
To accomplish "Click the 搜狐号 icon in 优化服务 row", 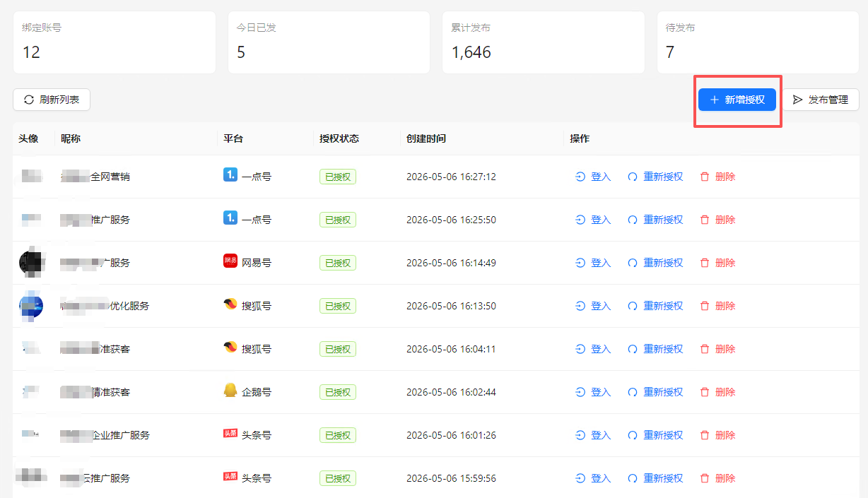I will pos(230,305).
